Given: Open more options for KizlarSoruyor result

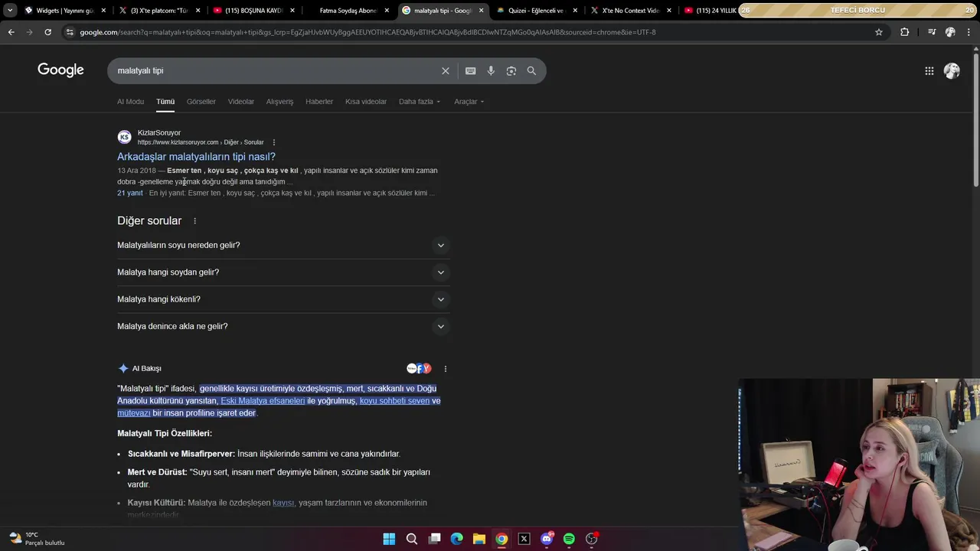Looking at the screenshot, I should (273, 142).
